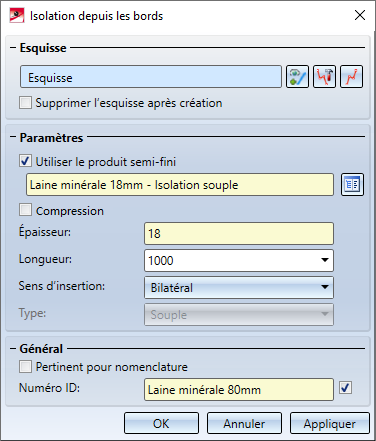The width and height of the screenshot is (376, 441).
Task: Toggle checkbox beside Numéro ID field
Action: coord(345,388)
